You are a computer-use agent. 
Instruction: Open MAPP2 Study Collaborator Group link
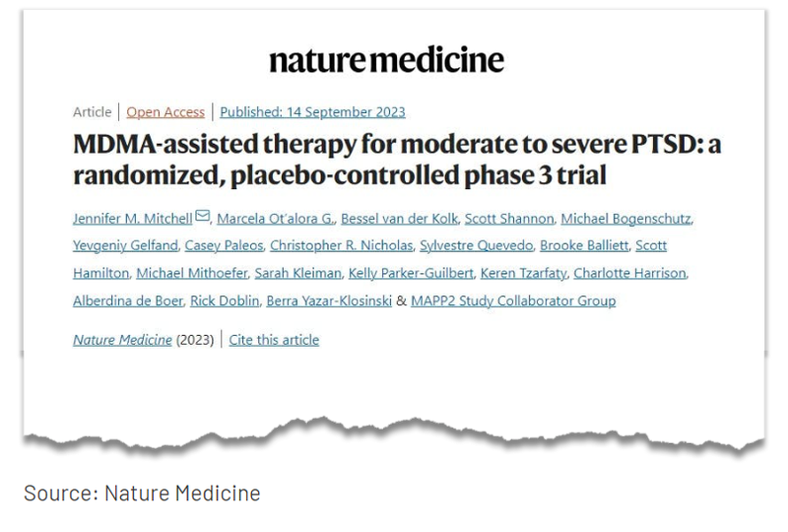click(513, 300)
